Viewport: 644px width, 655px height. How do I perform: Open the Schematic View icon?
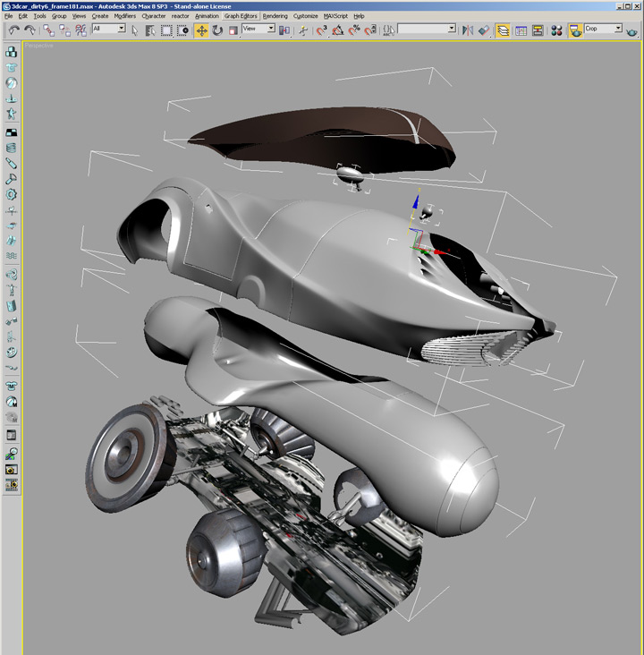538,30
